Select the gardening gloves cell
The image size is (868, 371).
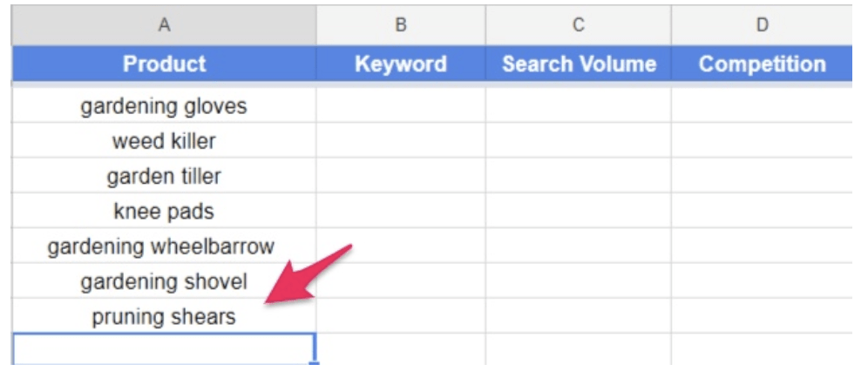[164, 106]
